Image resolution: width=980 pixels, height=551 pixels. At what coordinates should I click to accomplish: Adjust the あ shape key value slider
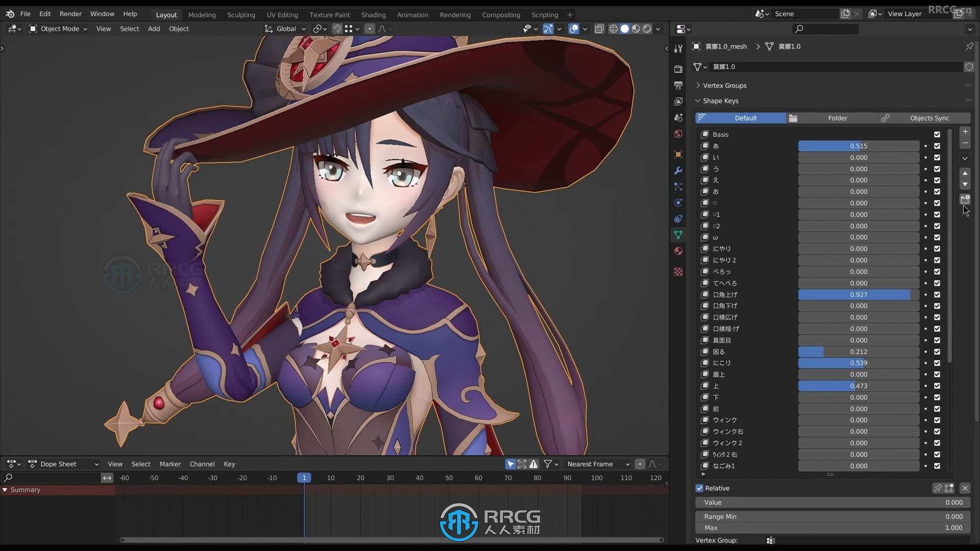(859, 146)
